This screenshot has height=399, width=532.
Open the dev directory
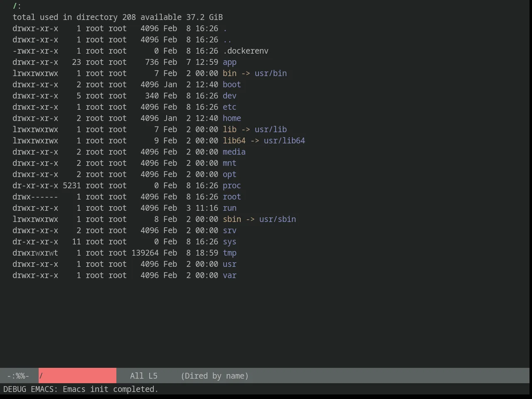229,96
